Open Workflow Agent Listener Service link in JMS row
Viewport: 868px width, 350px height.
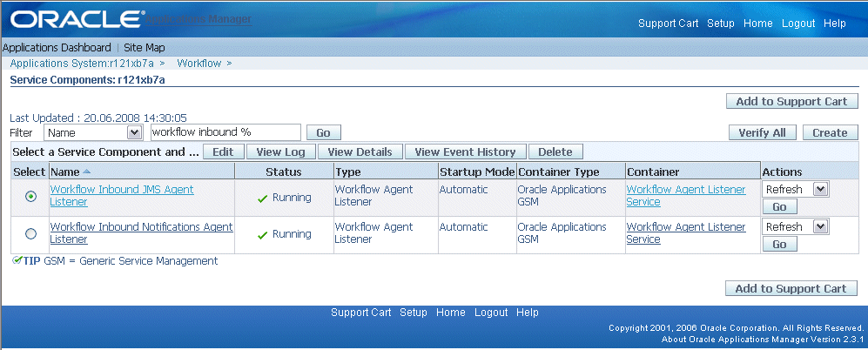coord(686,196)
